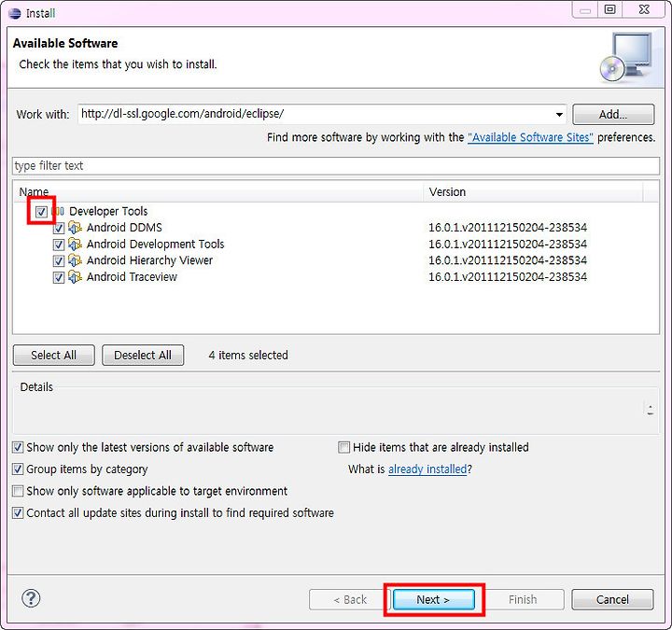Open the already installed link
The image size is (672, 630).
[x=427, y=469]
